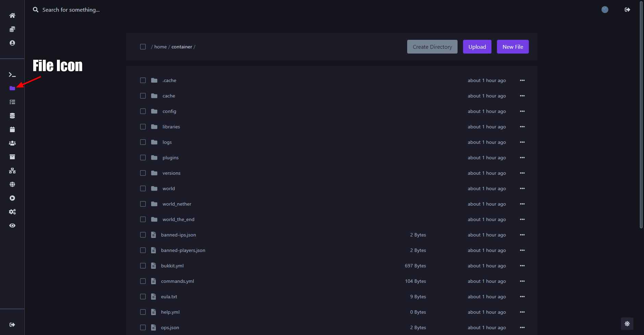Image resolution: width=644 pixels, height=335 pixels.
Task: Open the globe icon in sidebar
Action: pos(12,184)
